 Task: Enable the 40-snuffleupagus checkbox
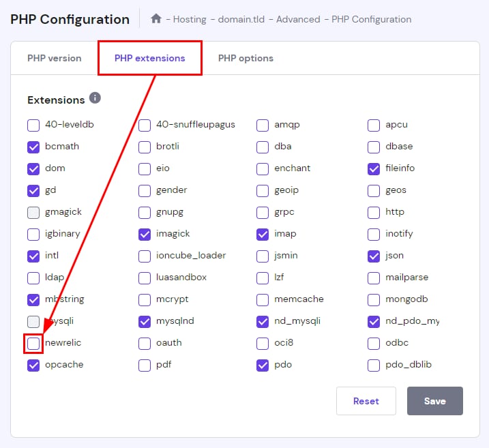[x=145, y=125]
